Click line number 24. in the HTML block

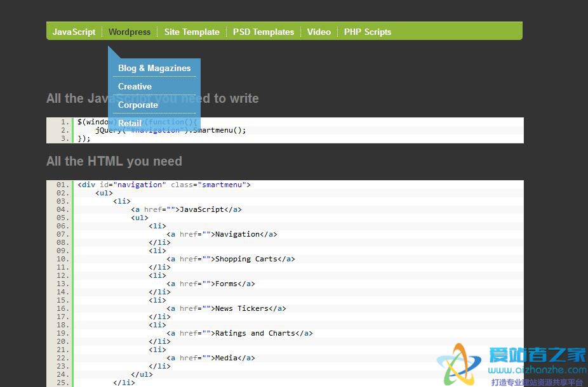pyautogui.click(x=63, y=374)
